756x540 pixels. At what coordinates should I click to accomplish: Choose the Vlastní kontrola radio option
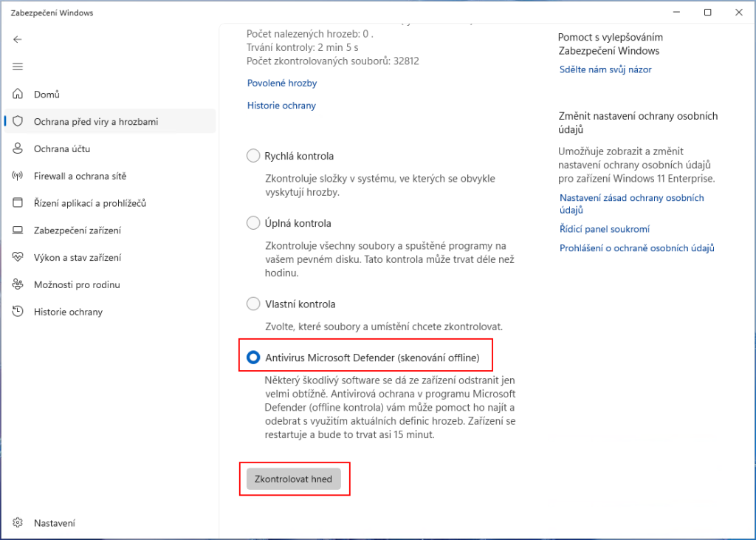(253, 304)
